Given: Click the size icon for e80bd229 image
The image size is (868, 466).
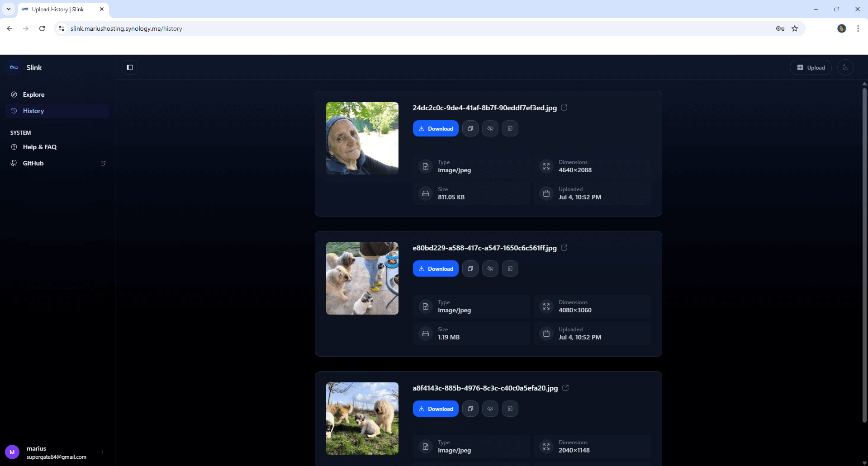Looking at the screenshot, I should [426, 334].
